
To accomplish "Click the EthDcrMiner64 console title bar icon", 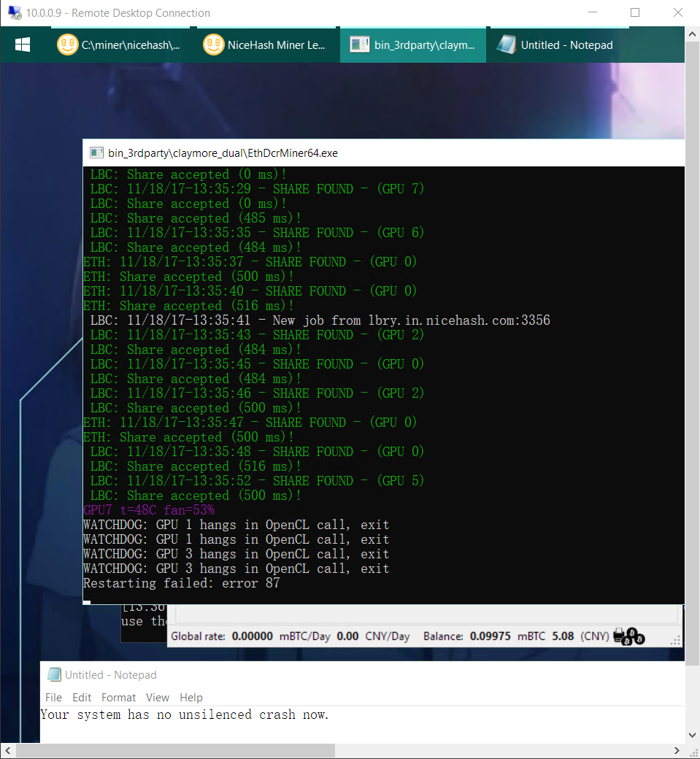I will click(x=96, y=153).
